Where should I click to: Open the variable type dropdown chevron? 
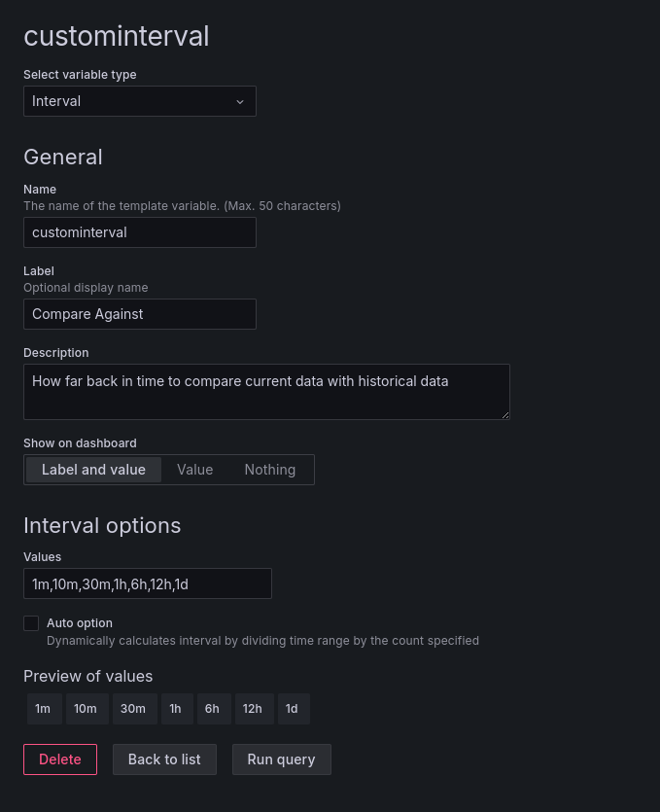point(239,101)
